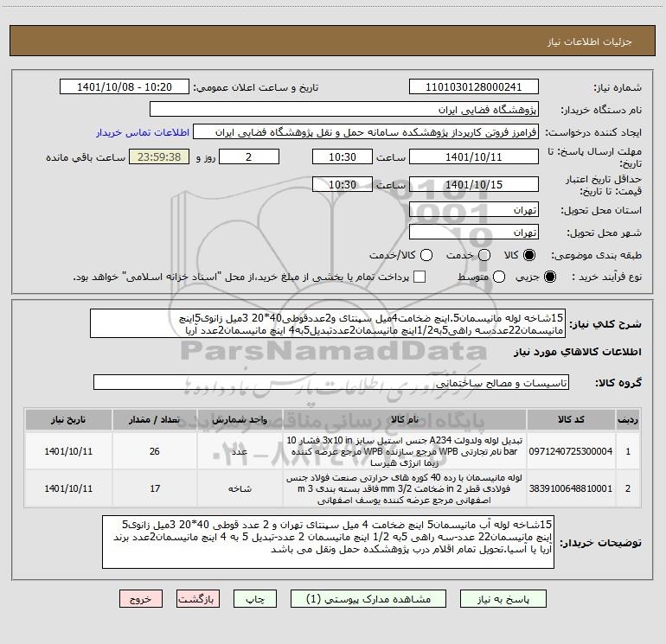Click the delivery province field استان محل تحویل
666x644 pixels.
coord(474,210)
